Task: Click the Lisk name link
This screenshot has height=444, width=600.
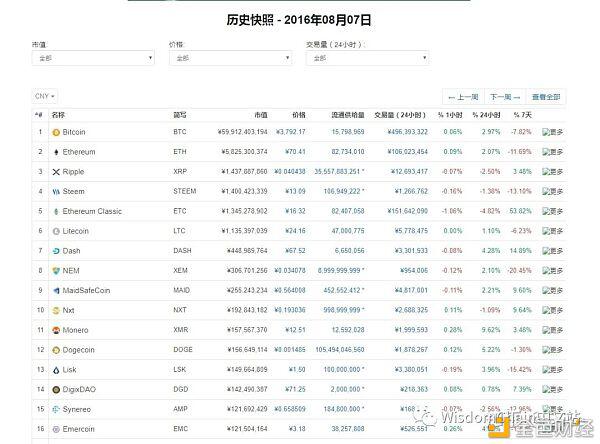Action: [x=69, y=370]
